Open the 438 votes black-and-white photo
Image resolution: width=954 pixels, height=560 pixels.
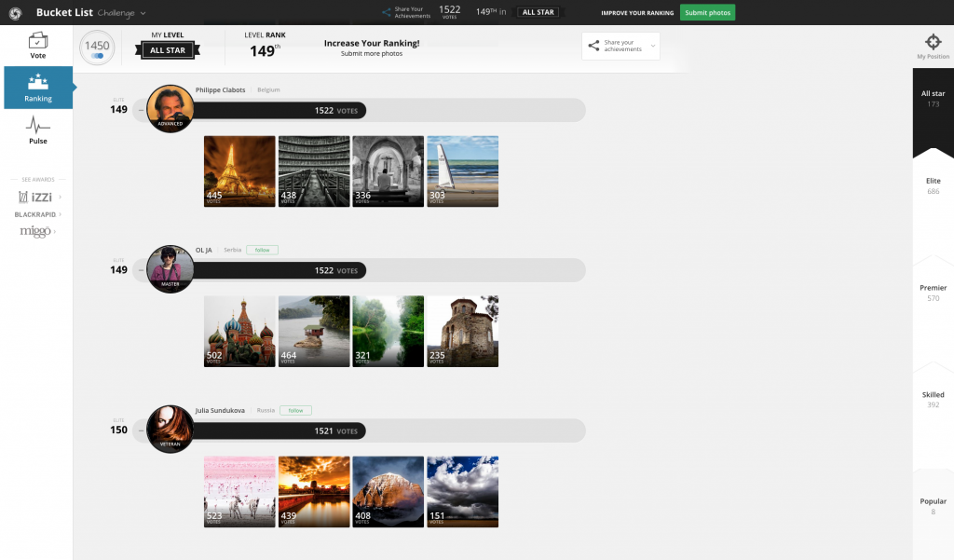(x=314, y=171)
